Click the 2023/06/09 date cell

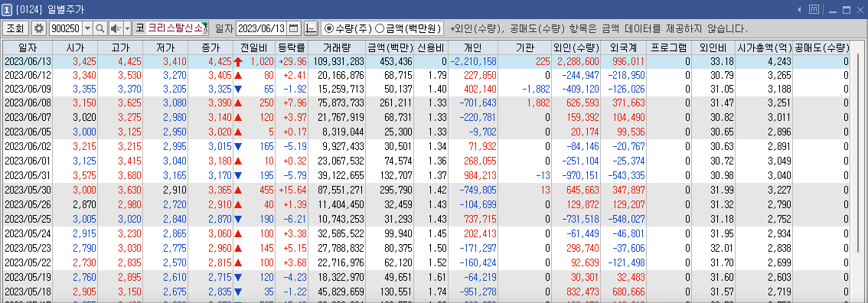click(28, 89)
